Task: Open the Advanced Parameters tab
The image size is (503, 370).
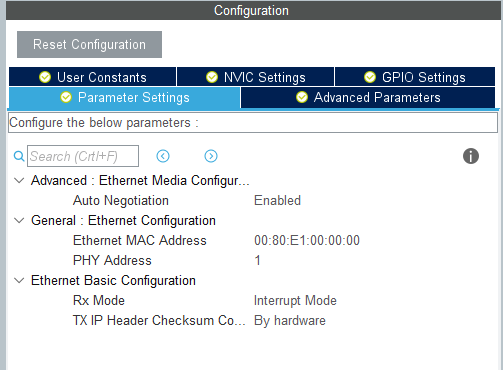Action: pyautogui.click(x=368, y=97)
